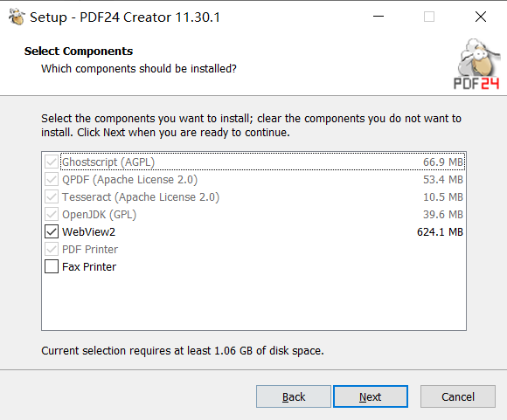Enable the Fax Printer checkbox
The width and height of the screenshot is (507, 420).
[x=52, y=266]
